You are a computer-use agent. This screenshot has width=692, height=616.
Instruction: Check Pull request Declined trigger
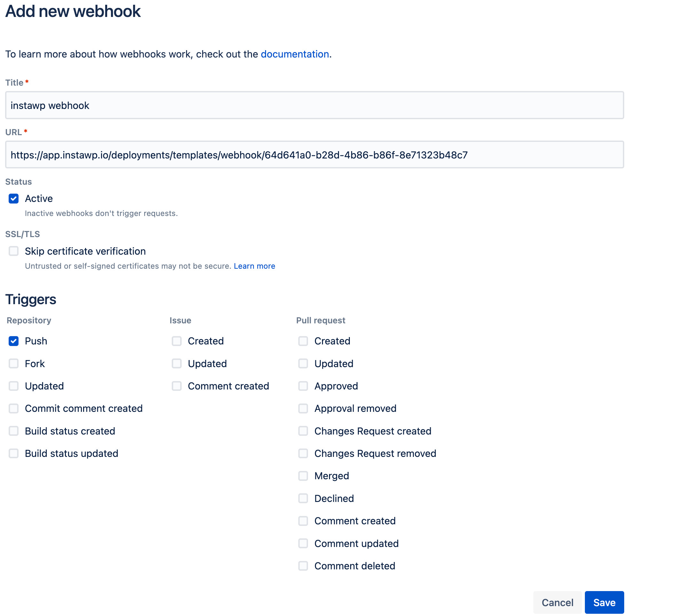[303, 498]
